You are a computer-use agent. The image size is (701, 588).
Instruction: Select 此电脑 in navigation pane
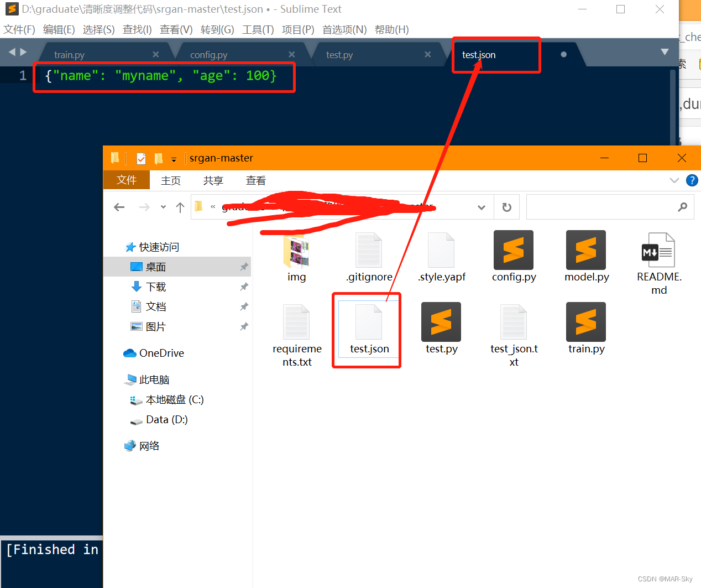(x=154, y=379)
